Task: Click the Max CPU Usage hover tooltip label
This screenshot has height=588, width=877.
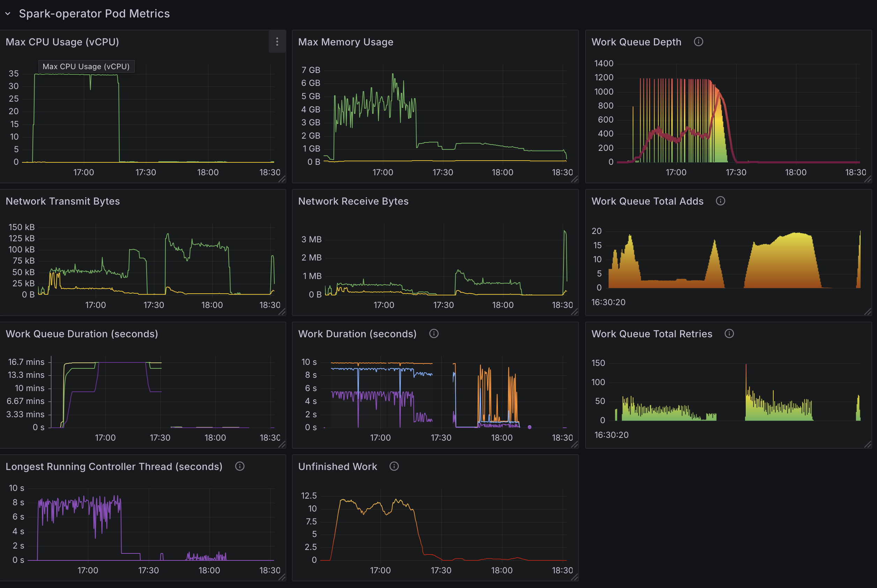Action: click(x=87, y=66)
